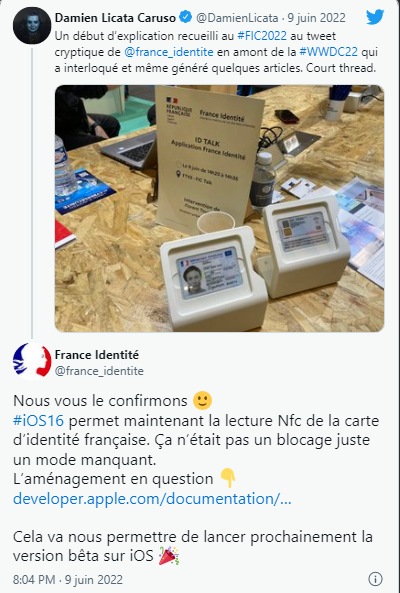Open the #iOS16 hashtag
Screen dimensions: 400x593
click(38, 421)
